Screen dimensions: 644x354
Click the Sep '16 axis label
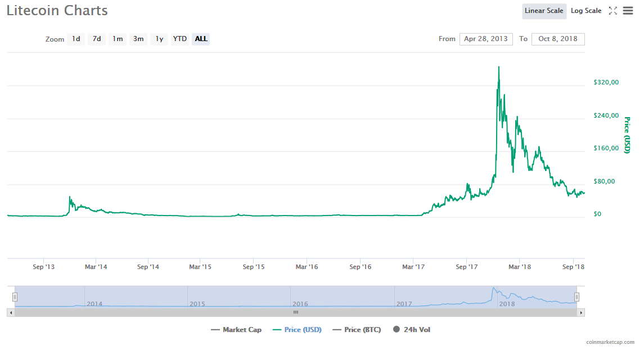(360, 267)
